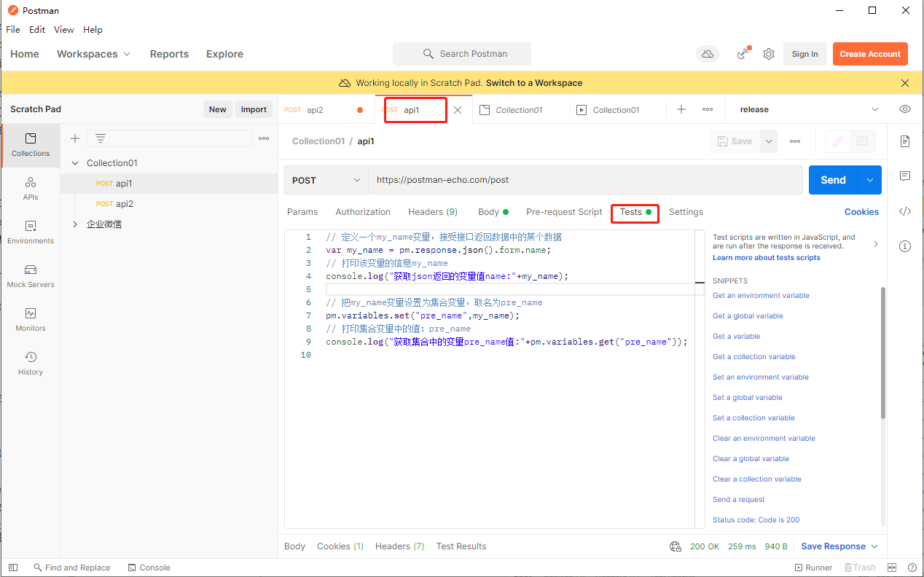Switch to the Params tab

[302, 212]
